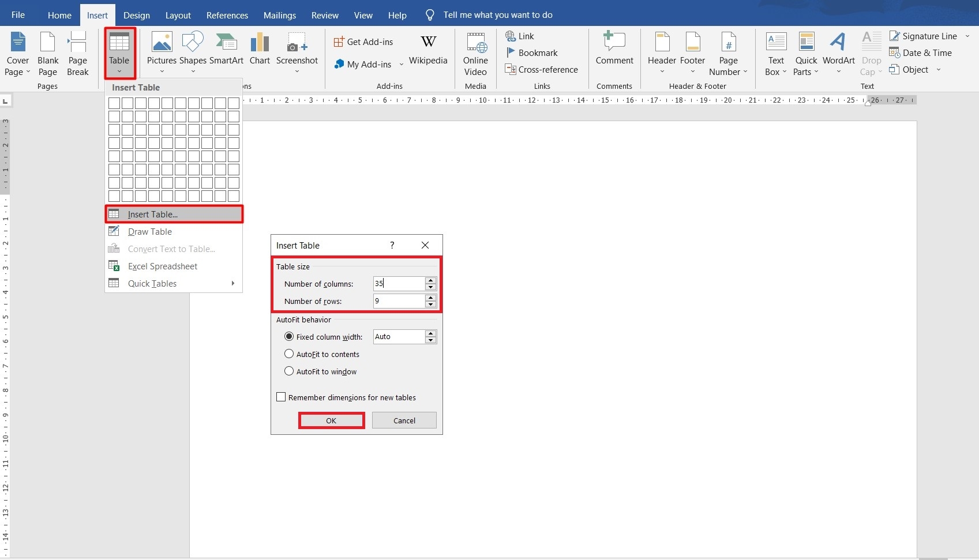Cancel the Insert Table dialog

(x=403, y=420)
